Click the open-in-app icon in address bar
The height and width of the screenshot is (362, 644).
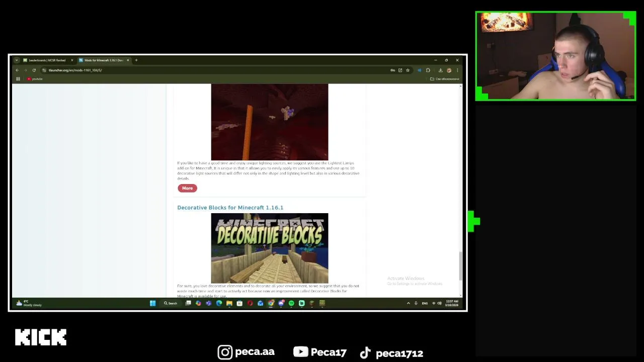pos(400,70)
